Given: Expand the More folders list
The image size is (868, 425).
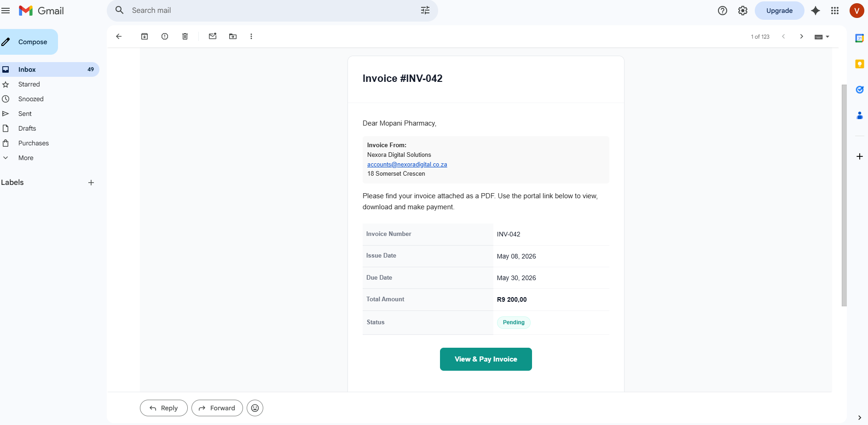Looking at the screenshot, I should [x=26, y=158].
